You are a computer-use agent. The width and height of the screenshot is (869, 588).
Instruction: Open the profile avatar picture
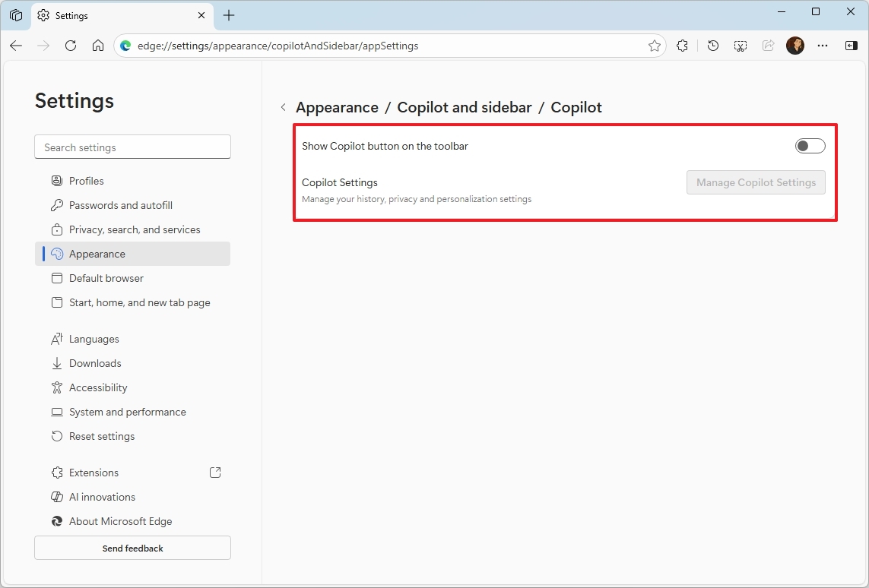(795, 46)
